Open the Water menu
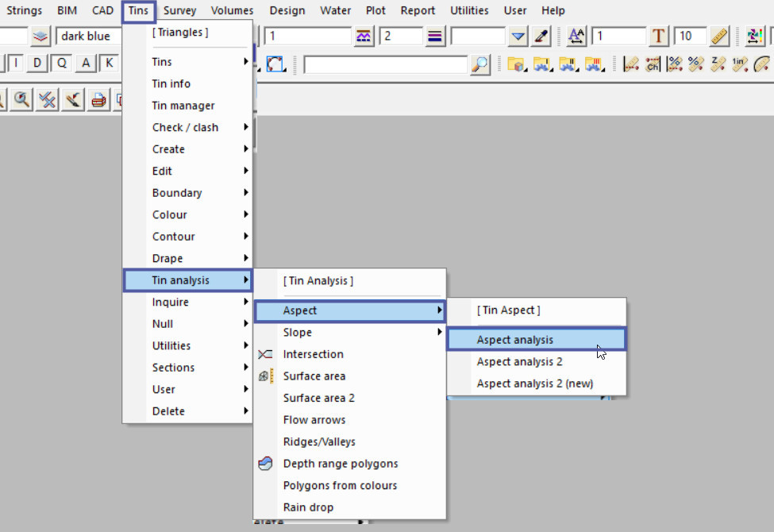Viewport: 774px width, 532px height. click(x=335, y=10)
